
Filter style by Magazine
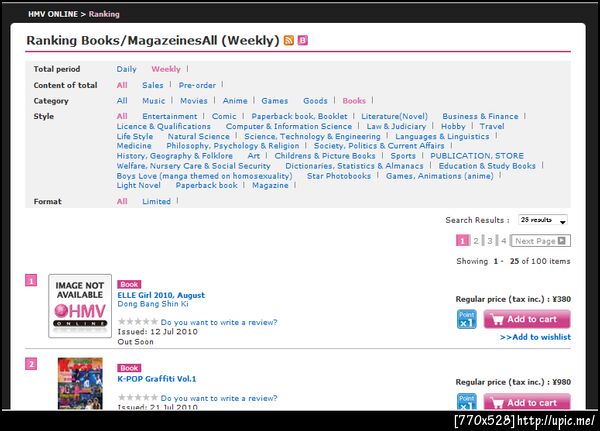pos(270,185)
